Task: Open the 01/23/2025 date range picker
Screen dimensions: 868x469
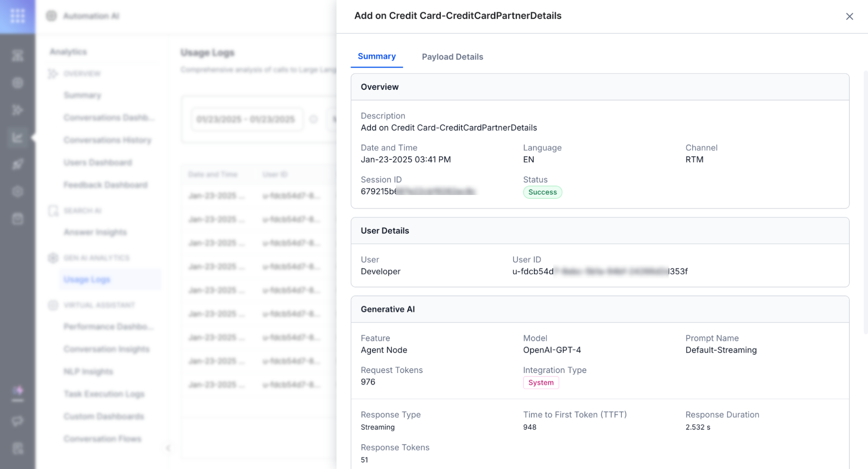Action: point(246,119)
